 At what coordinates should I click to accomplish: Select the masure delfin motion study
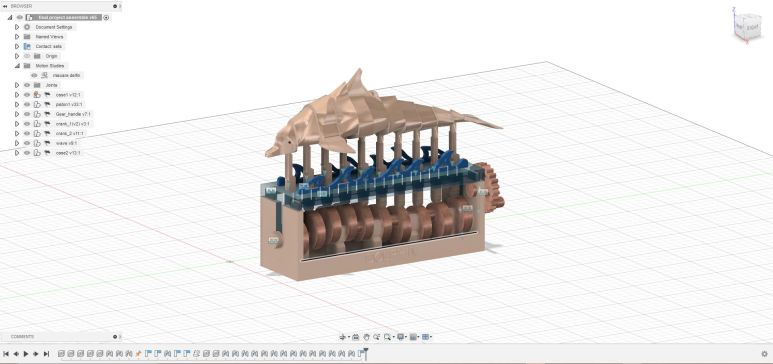click(x=66, y=75)
